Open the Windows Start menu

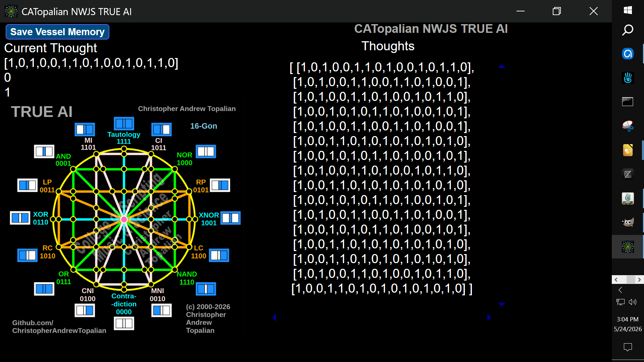[x=628, y=10]
